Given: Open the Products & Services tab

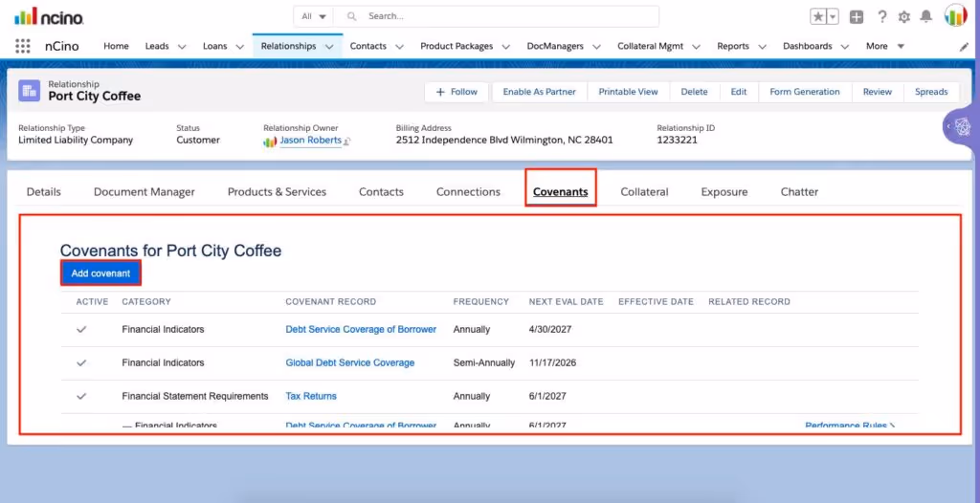Looking at the screenshot, I should click(x=277, y=192).
